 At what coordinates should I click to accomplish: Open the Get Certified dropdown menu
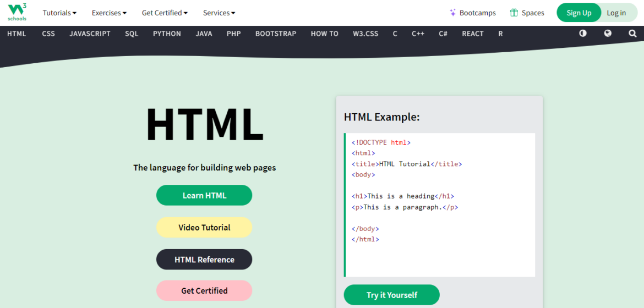(x=165, y=13)
